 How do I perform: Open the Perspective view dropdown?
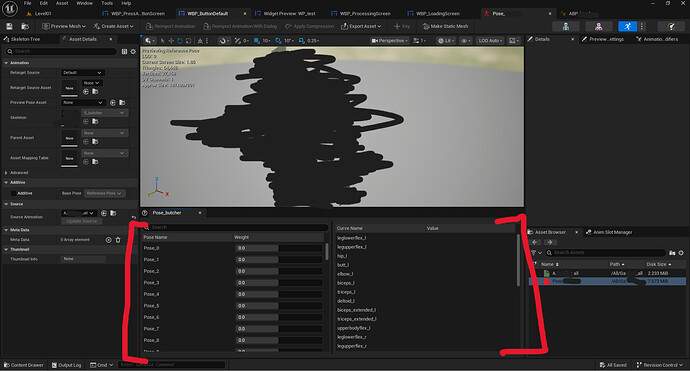point(389,40)
